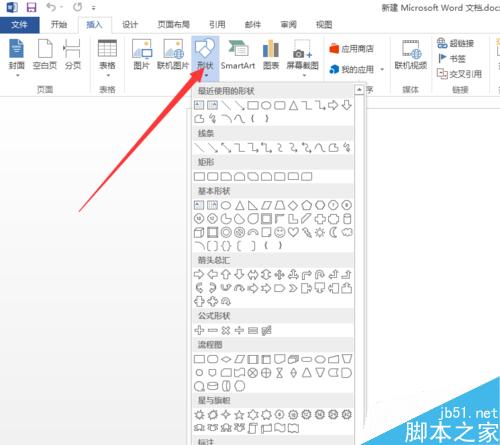The width and height of the screenshot is (500, 445).
Task: Select rounded rectangle in 矩形 section
Action: [213, 176]
